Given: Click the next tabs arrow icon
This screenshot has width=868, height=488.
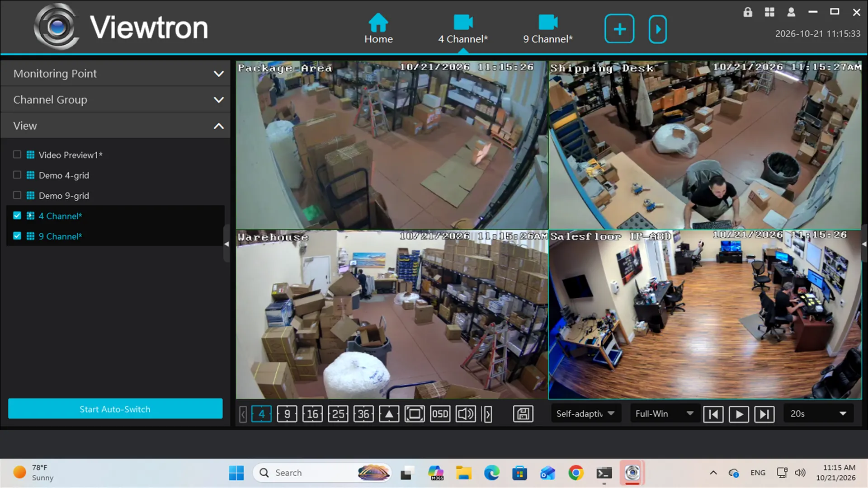Looking at the screenshot, I should tap(658, 29).
